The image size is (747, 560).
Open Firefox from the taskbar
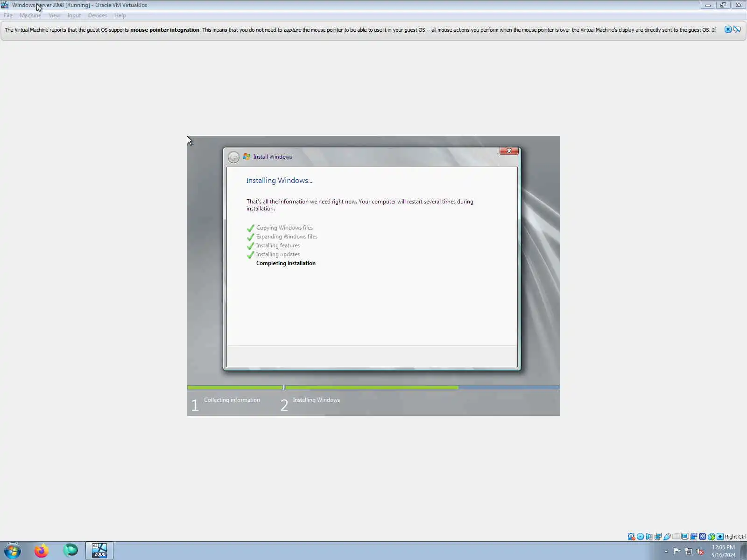(41, 551)
